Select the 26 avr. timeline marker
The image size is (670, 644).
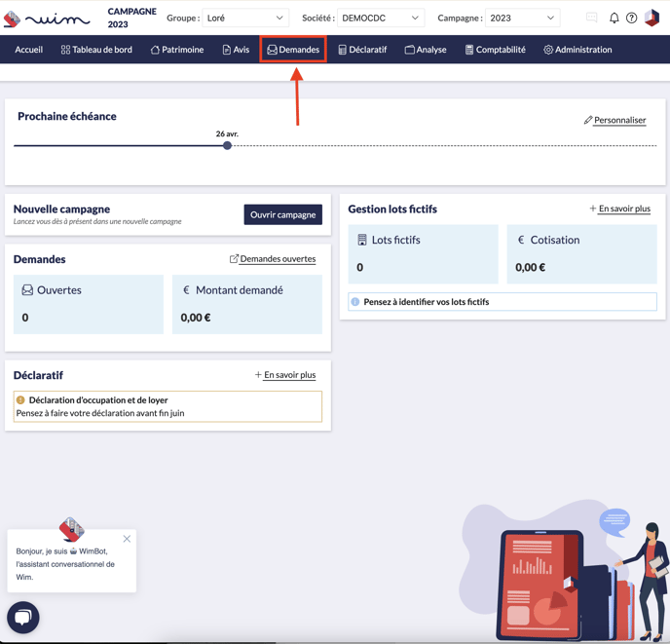227,145
